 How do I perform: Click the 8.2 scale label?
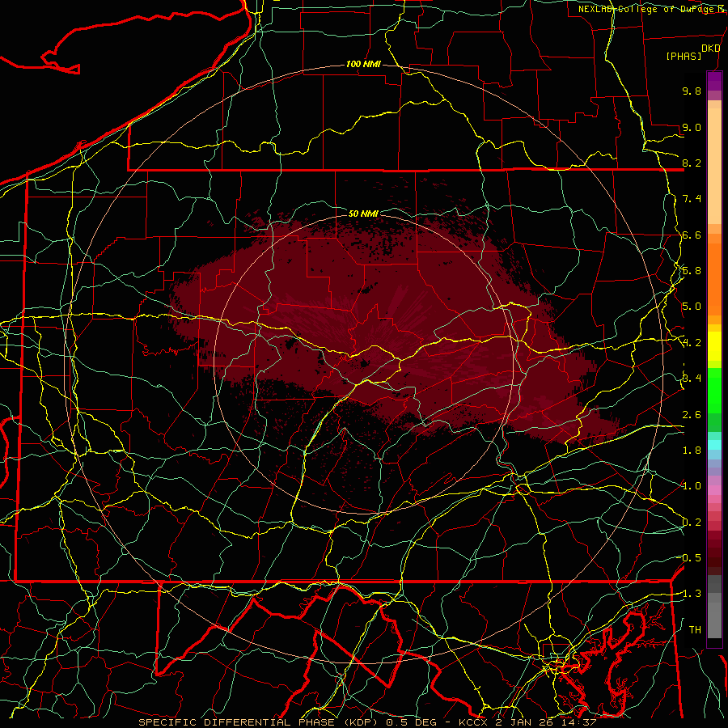point(692,163)
